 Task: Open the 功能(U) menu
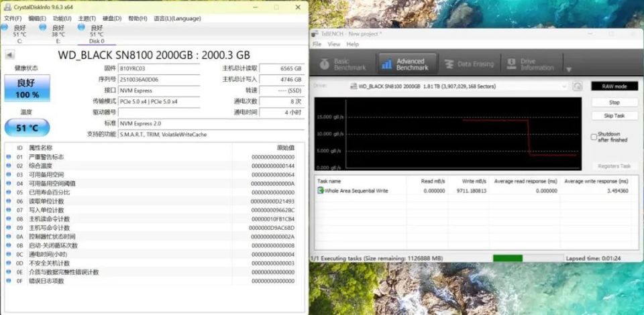pyautogui.click(x=62, y=19)
